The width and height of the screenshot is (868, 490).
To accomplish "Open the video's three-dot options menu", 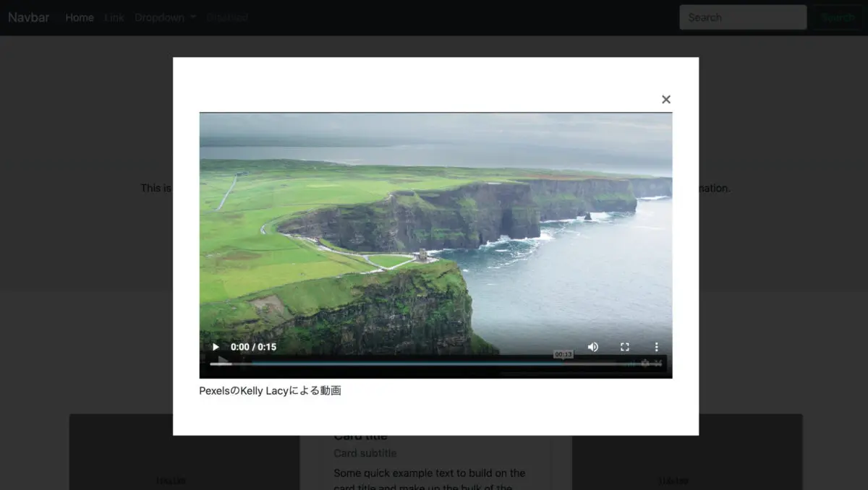I will (x=657, y=347).
